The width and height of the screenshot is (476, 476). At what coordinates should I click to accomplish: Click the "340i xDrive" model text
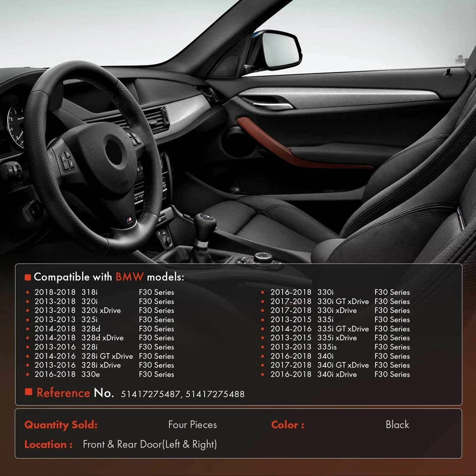337,374
